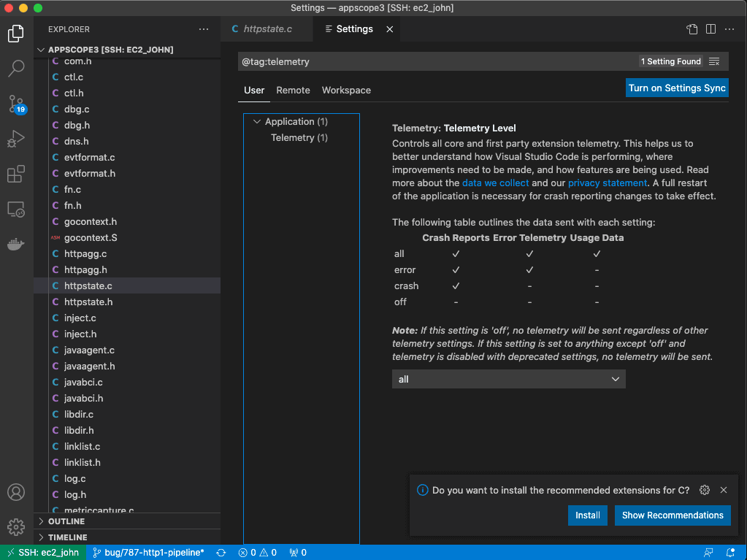Image resolution: width=747 pixels, height=560 pixels.
Task: Click Turn on Settings Sync button
Action: tap(677, 88)
